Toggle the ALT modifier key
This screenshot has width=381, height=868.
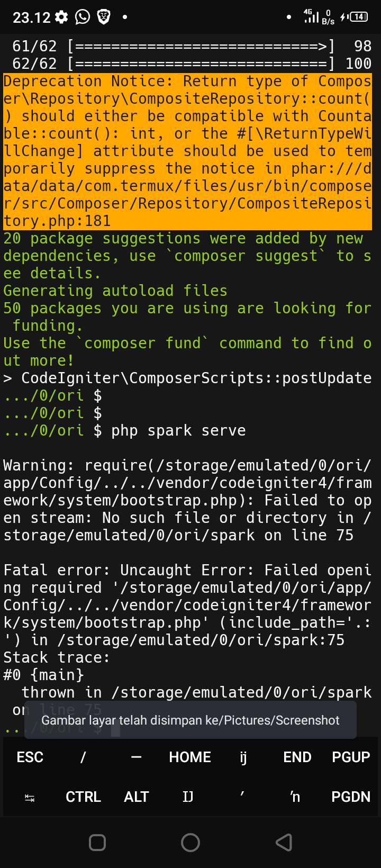137,797
